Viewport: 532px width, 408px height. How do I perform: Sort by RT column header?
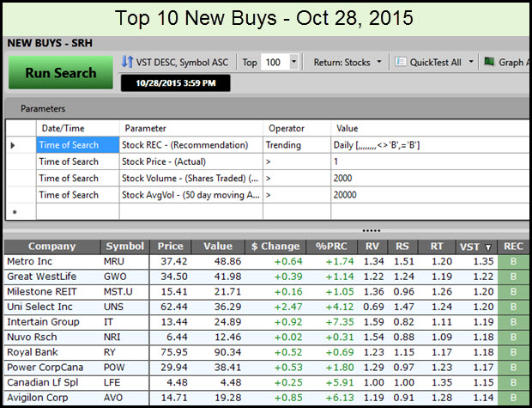pos(437,247)
